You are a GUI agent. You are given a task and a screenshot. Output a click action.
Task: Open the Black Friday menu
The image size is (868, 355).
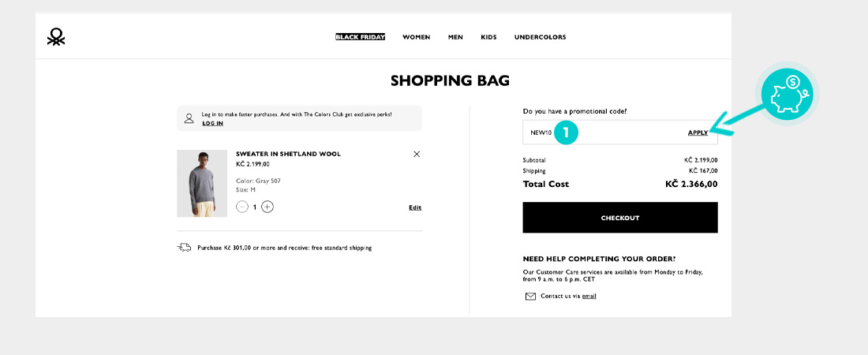(360, 37)
